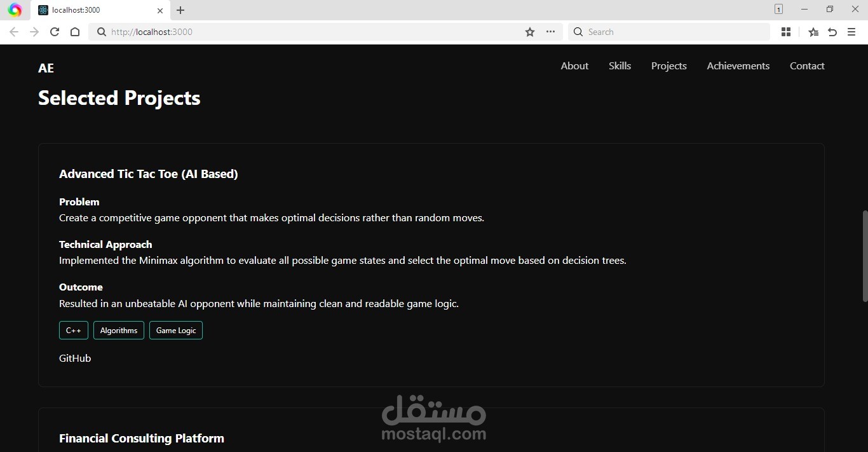
Task: Click into the Search input box
Action: tap(668, 32)
